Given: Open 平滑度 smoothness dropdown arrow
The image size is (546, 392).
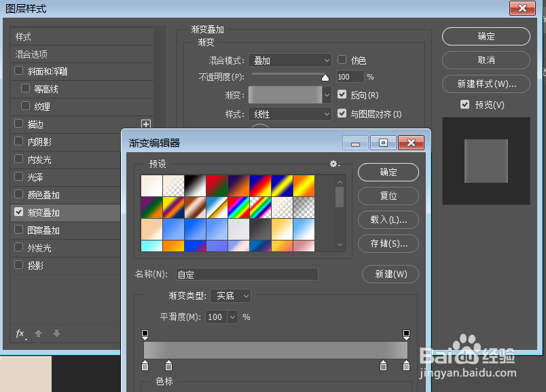Looking at the screenshot, I should point(233,317).
